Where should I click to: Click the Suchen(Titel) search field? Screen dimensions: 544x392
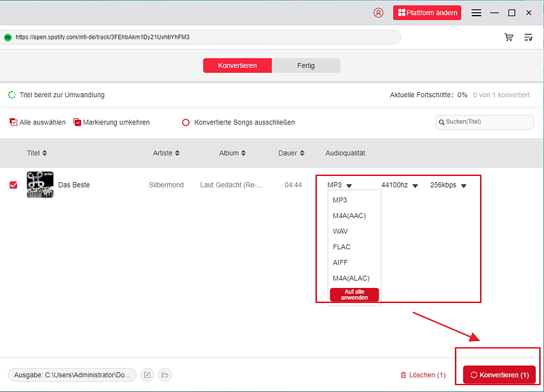click(x=485, y=122)
